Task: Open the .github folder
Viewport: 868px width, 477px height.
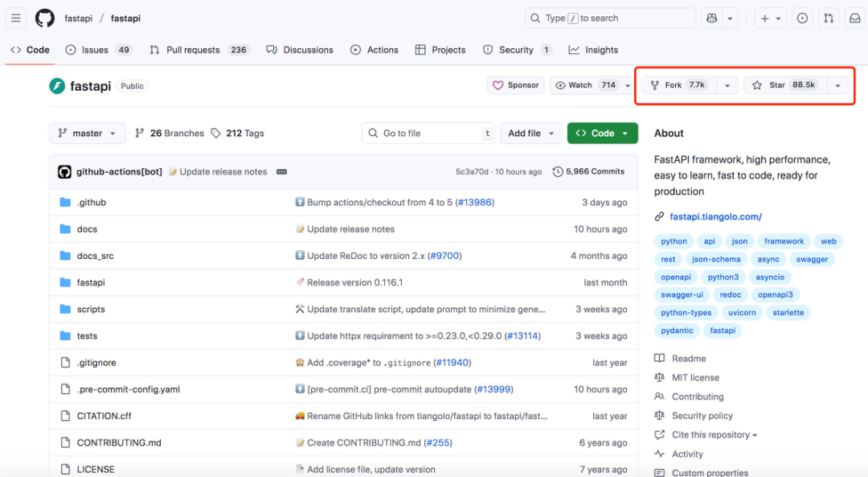Action: [92, 202]
